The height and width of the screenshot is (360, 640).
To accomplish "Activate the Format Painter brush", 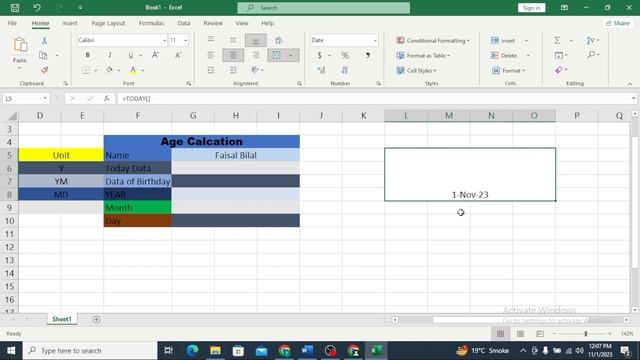I will coord(44,70).
